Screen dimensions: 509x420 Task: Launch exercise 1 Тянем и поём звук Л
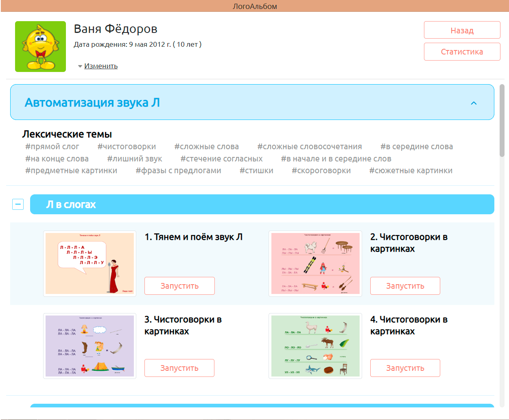[179, 286]
